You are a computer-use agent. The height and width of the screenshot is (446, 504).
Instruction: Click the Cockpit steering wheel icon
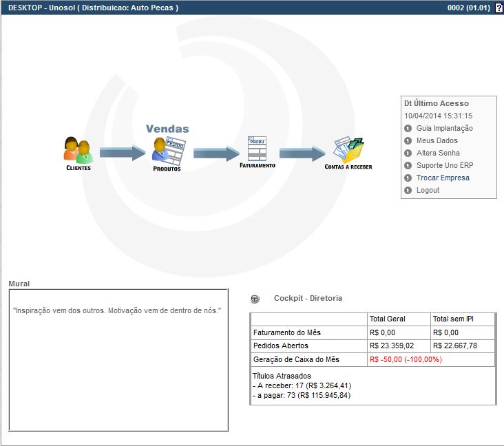[255, 299]
